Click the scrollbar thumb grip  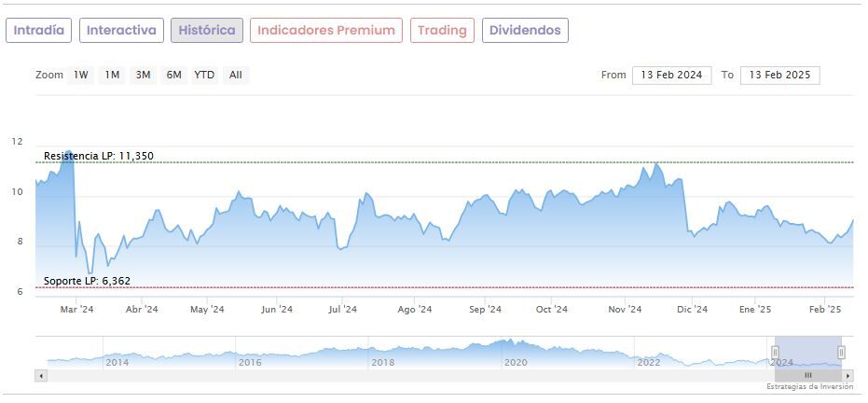(808, 375)
